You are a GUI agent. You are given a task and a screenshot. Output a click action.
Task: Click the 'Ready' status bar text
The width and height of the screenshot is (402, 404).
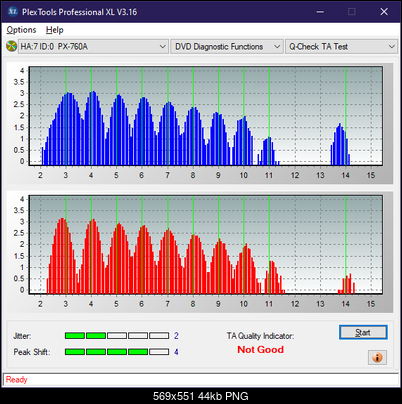(x=17, y=380)
